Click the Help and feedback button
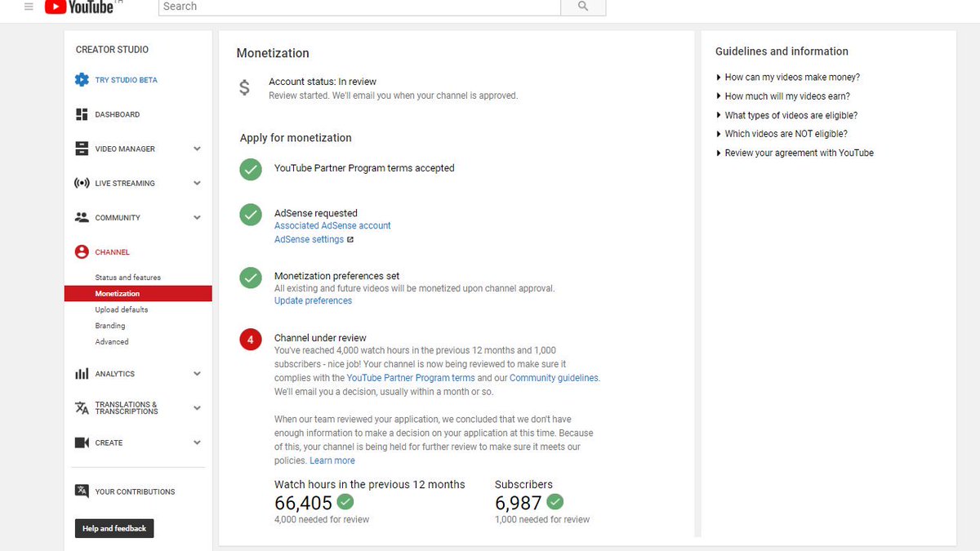 [x=114, y=528]
